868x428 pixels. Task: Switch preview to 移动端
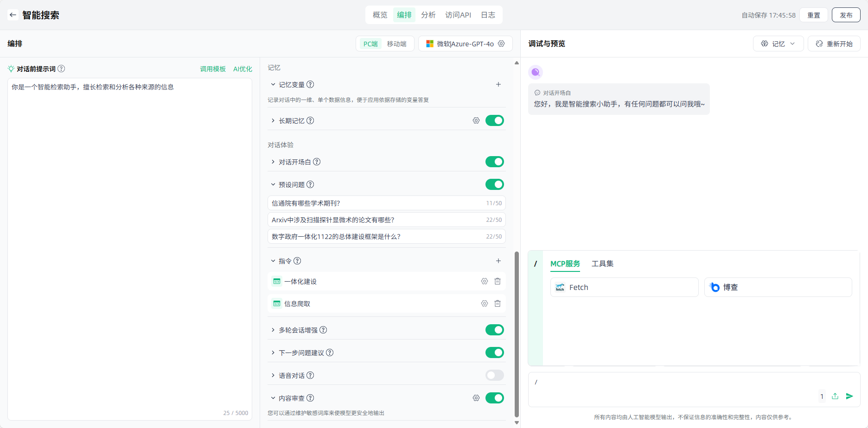click(397, 44)
